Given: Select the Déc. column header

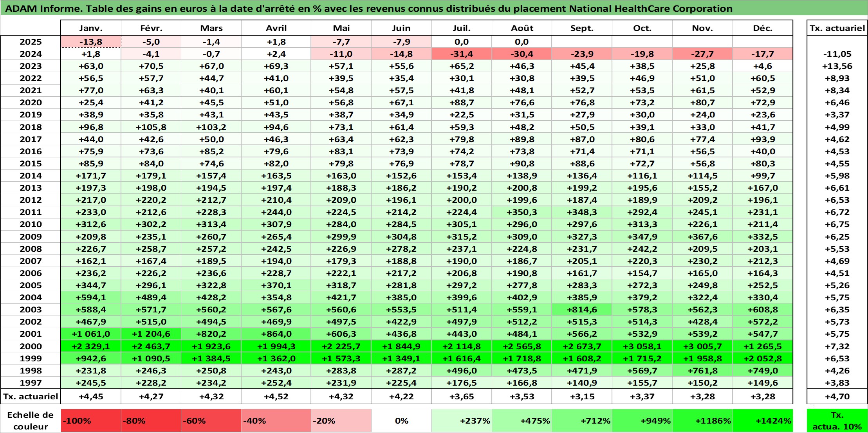Looking at the screenshot, I should click(x=763, y=28).
